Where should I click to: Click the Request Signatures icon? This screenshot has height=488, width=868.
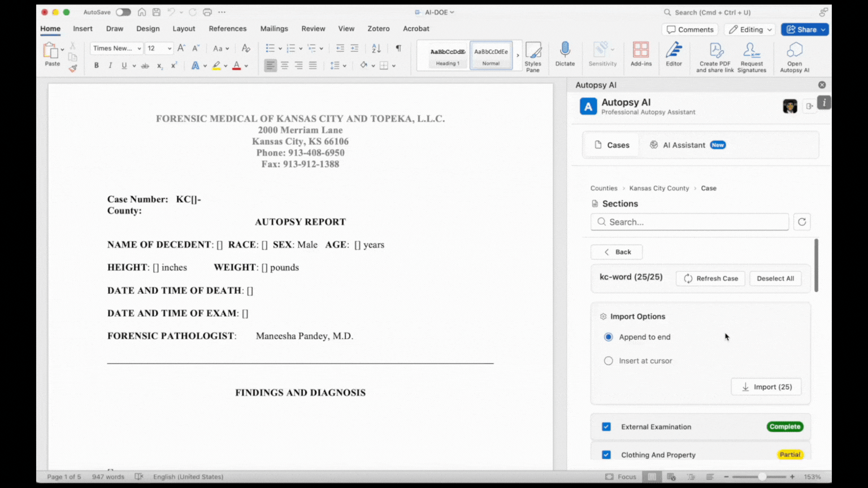(x=752, y=56)
